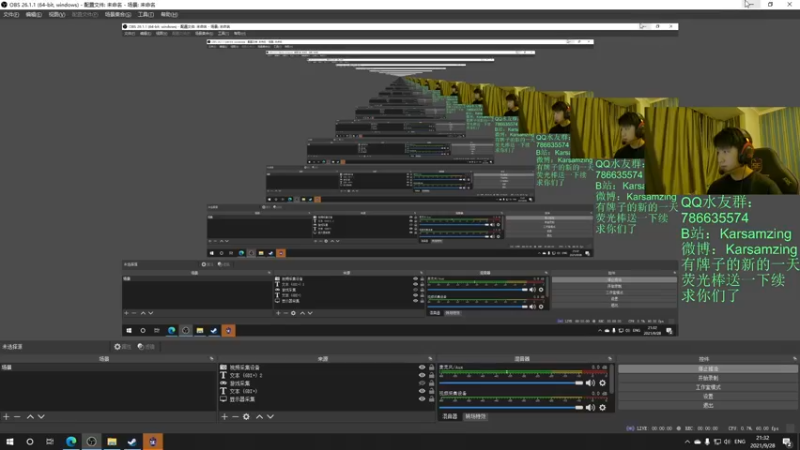Mute the 视频采集设备 mixer speaker icon

[590, 408]
